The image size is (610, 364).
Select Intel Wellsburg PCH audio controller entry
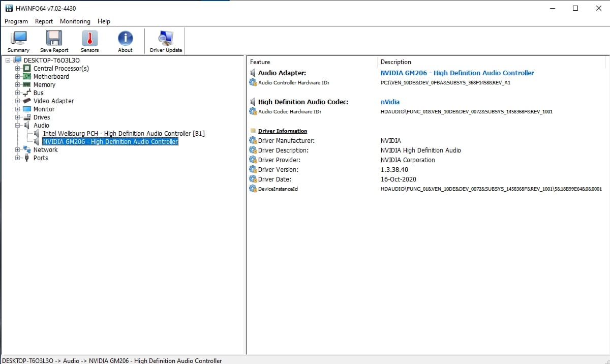[x=124, y=133]
